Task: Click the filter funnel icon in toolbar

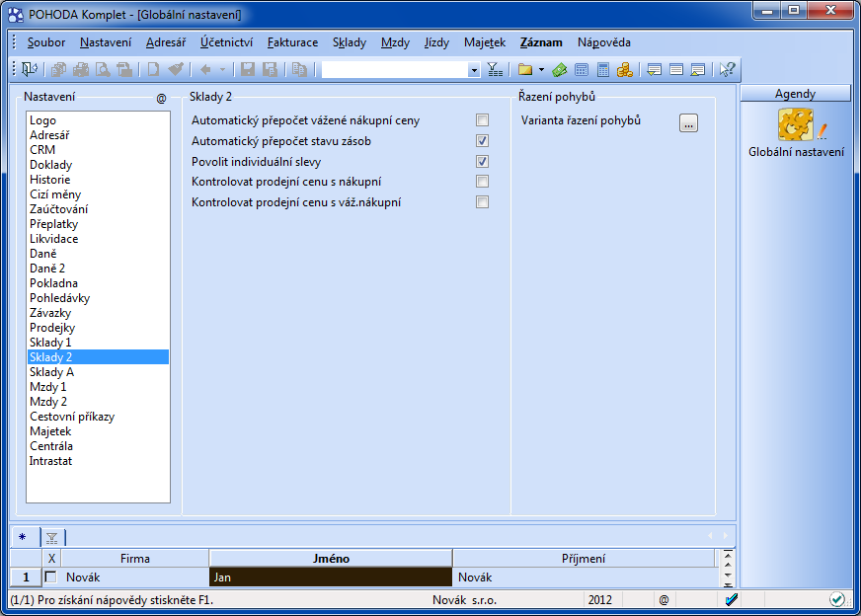Action: 495,69
